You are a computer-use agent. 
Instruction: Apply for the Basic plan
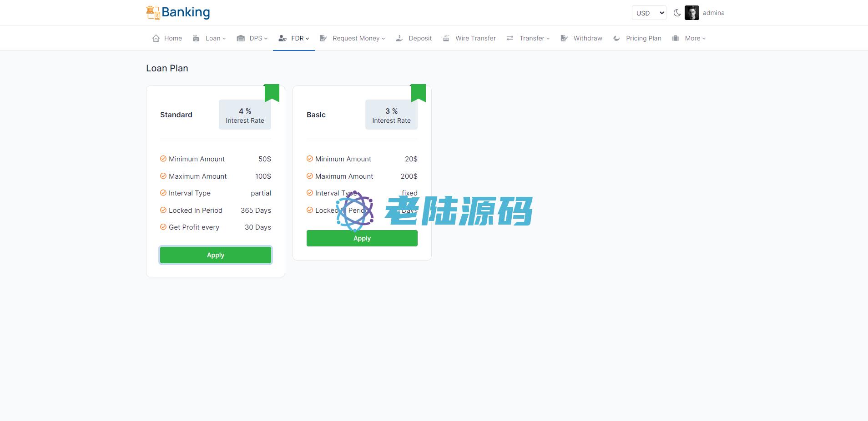click(x=362, y=238)
